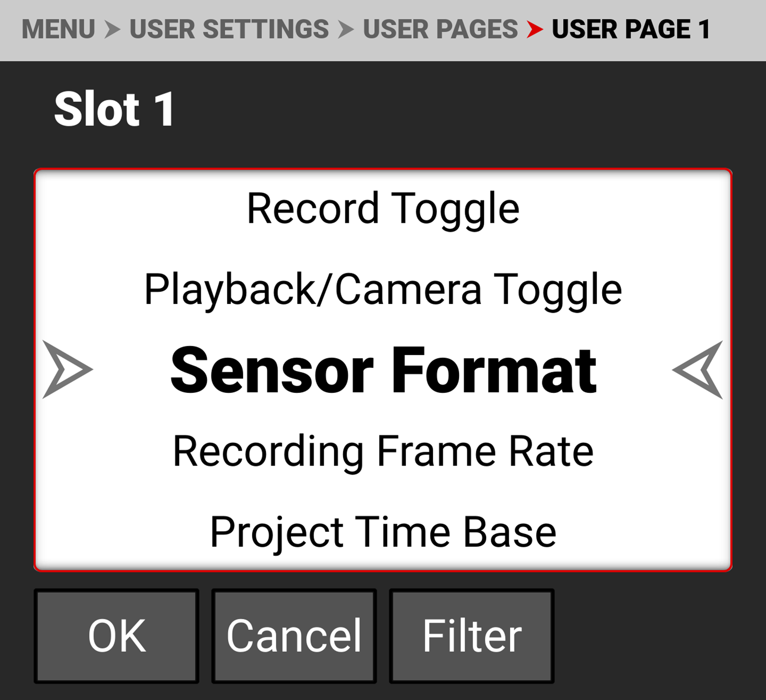Open USER SETTINGS from the breadcrumb
Viewport: 766px width, 700px height.
pos(229,30)
